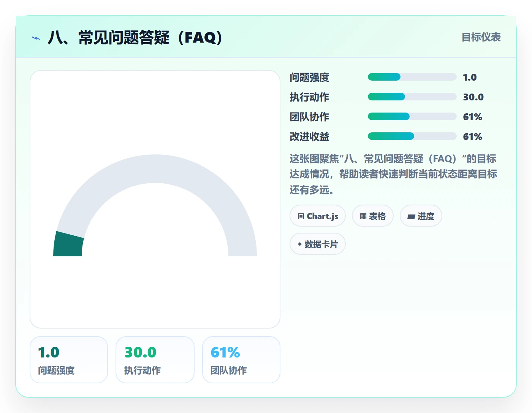Select the 数据卡片 tag

point(318,244)
